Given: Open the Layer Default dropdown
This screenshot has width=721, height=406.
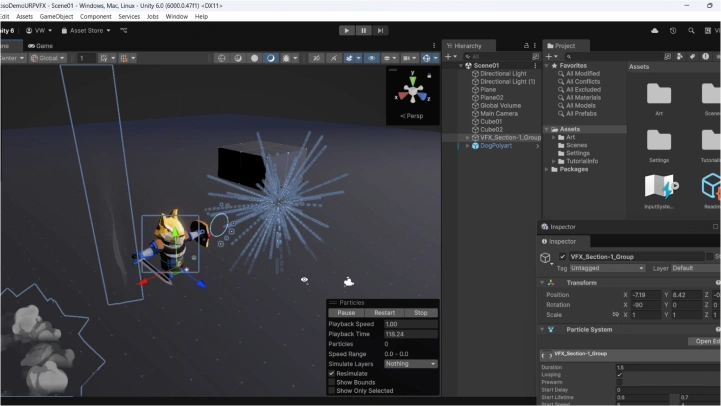Looking at the screenshot, I should [x=695, y=268].
